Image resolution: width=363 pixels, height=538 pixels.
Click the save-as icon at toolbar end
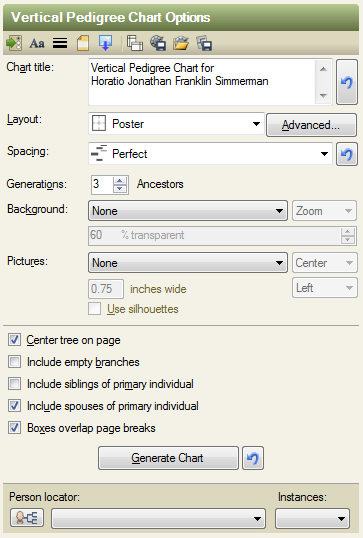[x=204, y=44]
